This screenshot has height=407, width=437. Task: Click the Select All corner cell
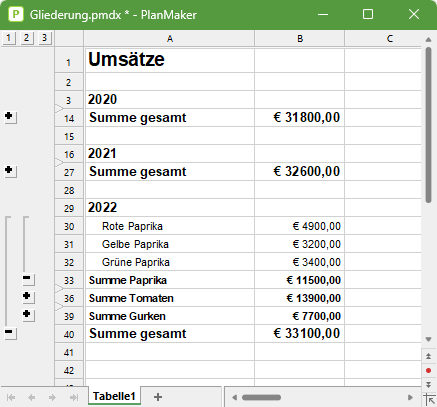(69, 39)
